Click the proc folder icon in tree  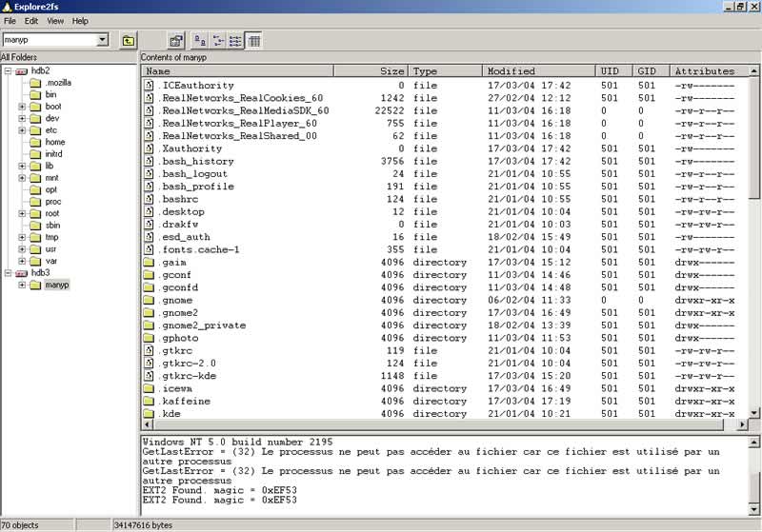(x=35, y=202)
